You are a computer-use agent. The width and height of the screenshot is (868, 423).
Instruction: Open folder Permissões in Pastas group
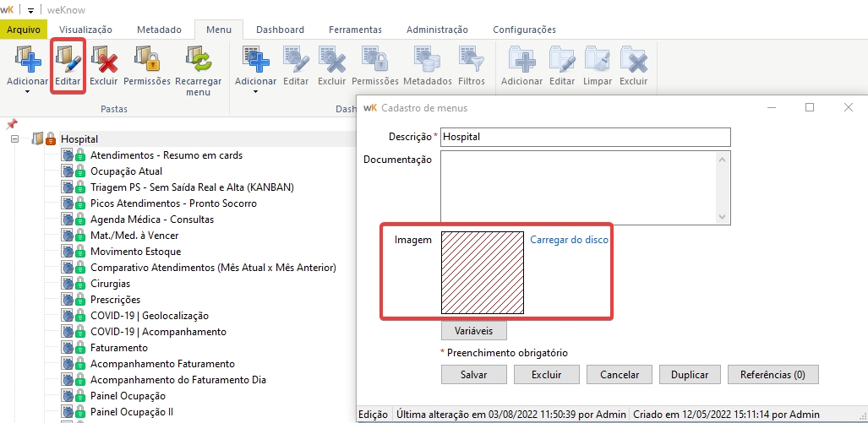coord(146,60)
